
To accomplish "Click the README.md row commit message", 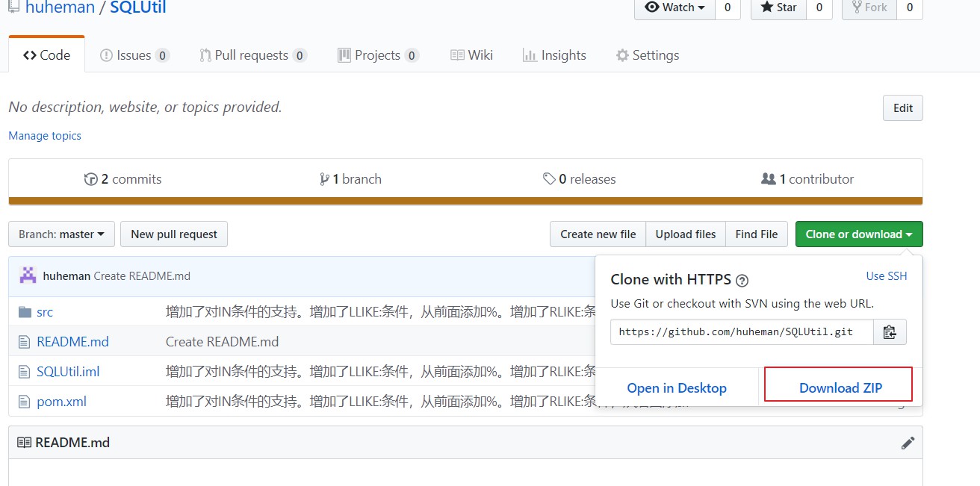I will (x=222, y=342).
